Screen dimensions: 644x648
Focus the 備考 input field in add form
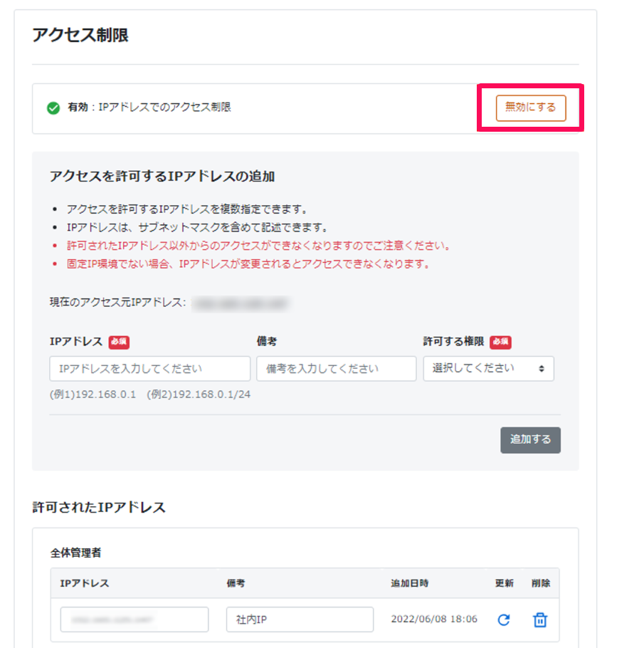point(337,368)
